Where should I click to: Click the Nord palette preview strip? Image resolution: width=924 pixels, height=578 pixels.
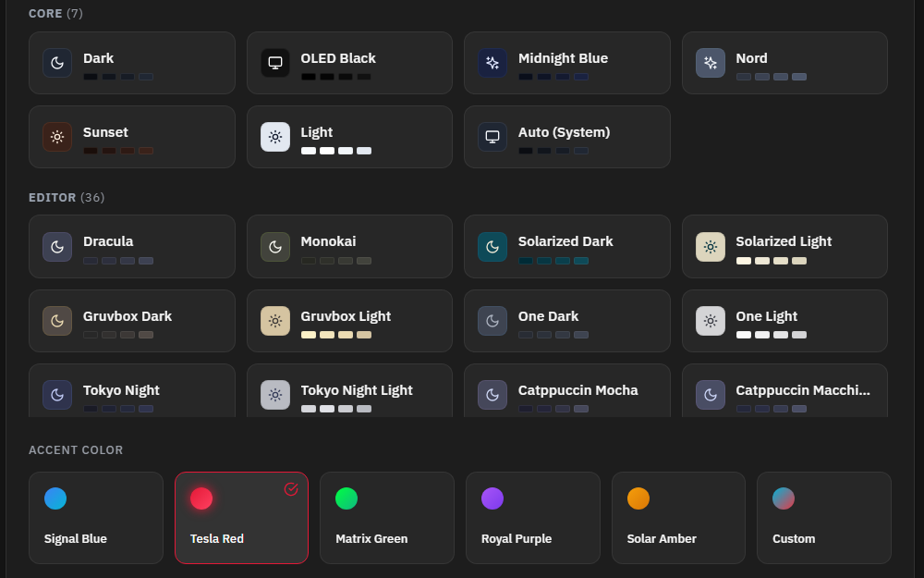[772, 77]
